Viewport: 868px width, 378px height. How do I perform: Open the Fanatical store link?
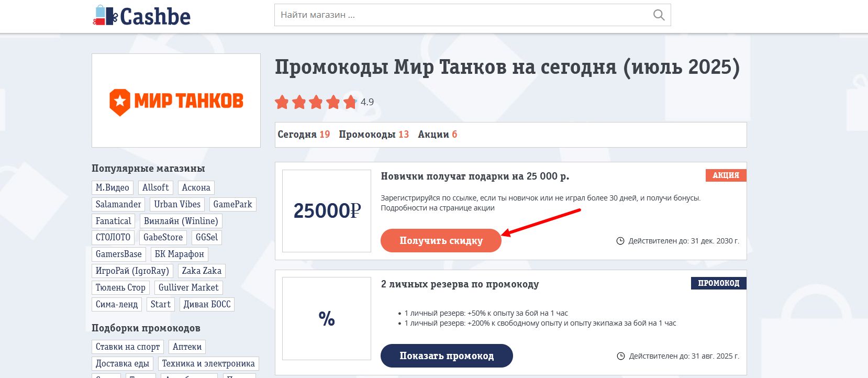114,221
